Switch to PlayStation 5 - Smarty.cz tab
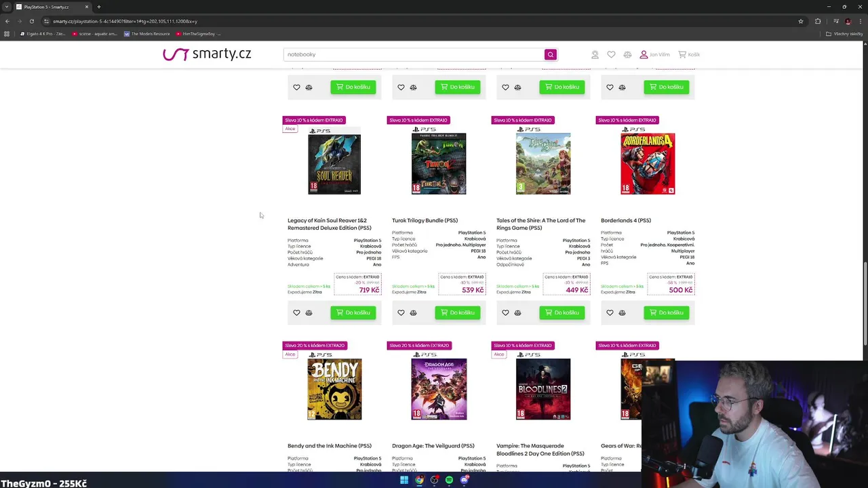868x488 pixels. 51,7
